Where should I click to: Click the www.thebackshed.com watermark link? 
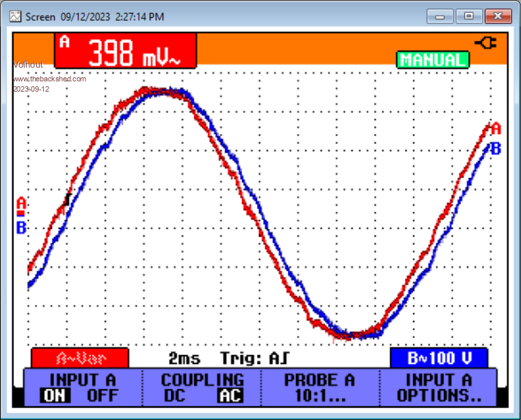[50, 79]
